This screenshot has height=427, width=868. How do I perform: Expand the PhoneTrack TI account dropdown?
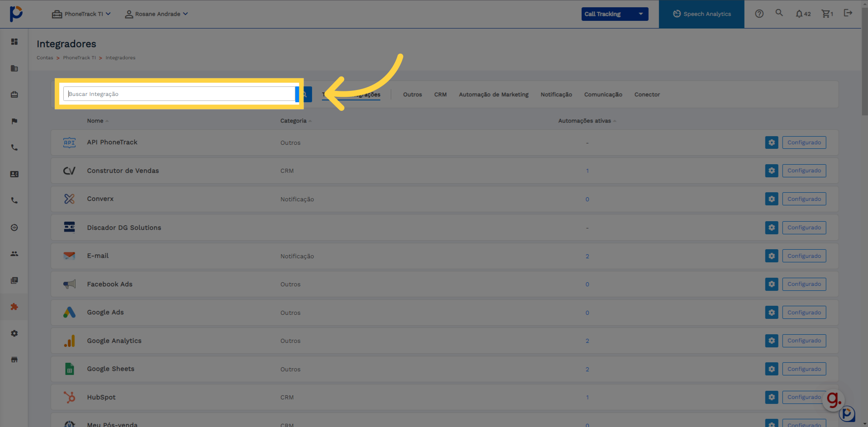[81, 14]
